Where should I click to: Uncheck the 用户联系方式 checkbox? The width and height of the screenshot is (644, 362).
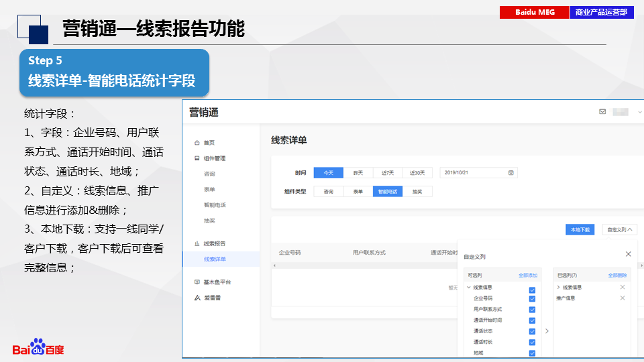pos(532,310)
